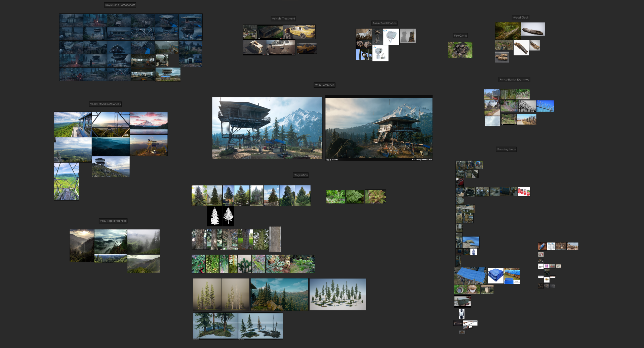Viewport: 644px width, 348px height.
Task: Select the three cut log pieces image
Action: pos(502,57)
